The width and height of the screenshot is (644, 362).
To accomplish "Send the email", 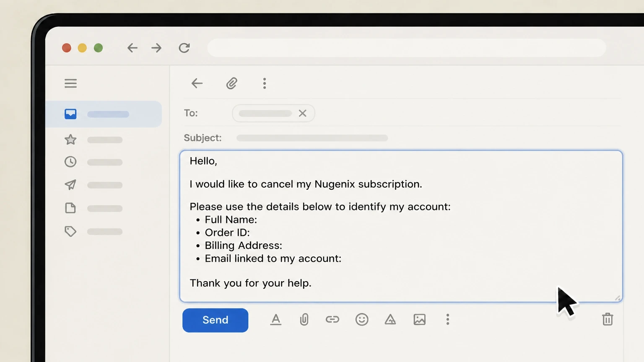I will pyautogui.click(x=215, y=320).
